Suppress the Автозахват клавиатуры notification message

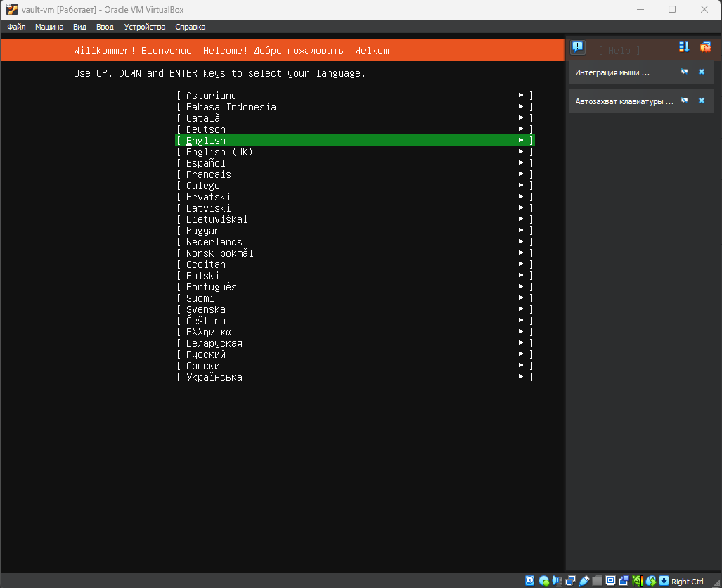point(684,101)
